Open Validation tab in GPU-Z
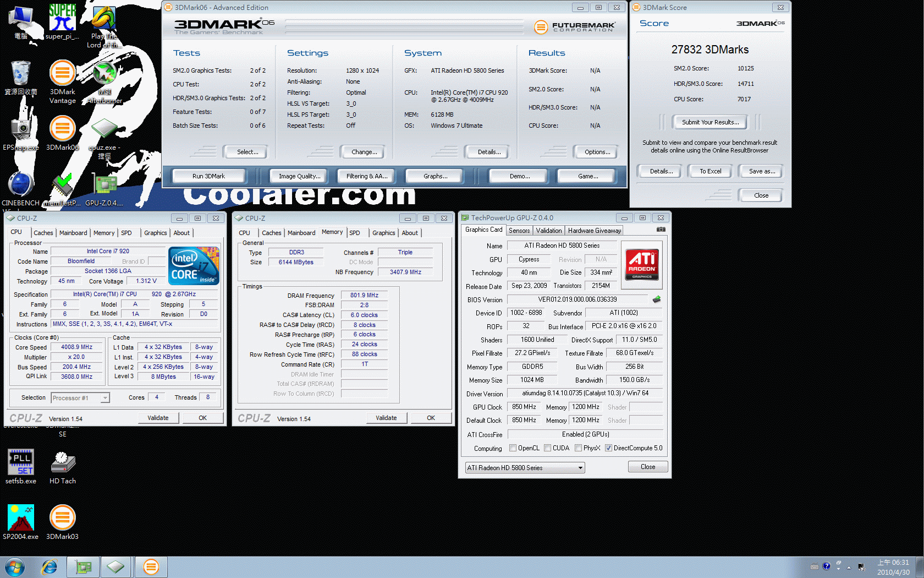This screenshot has height=578, width=924. point(549,231)
